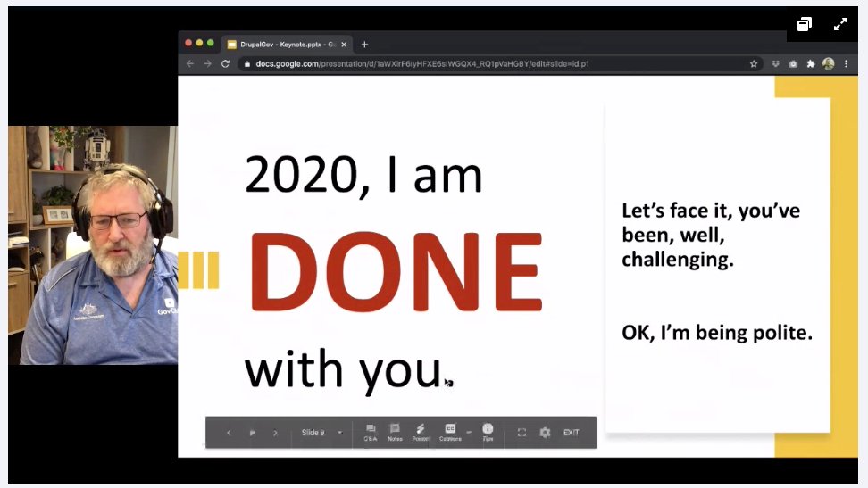Bookmark this page with the star
The image size is (868, 488).
754,63
